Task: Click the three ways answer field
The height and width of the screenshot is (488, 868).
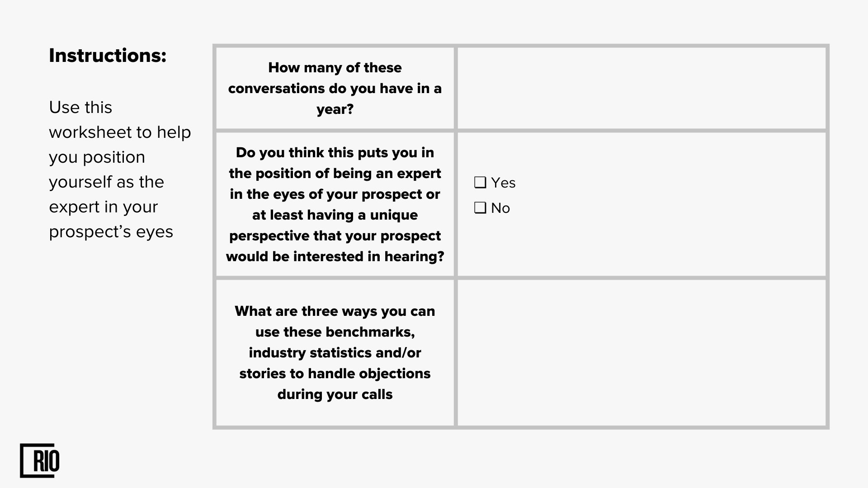Action: pos(642,352)
